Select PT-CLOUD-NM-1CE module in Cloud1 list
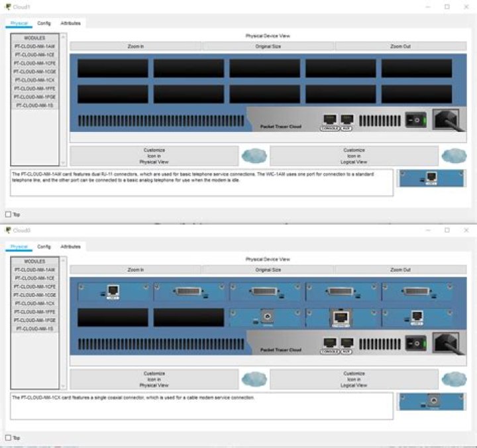477x448 pixels. [x=34, y=55]
